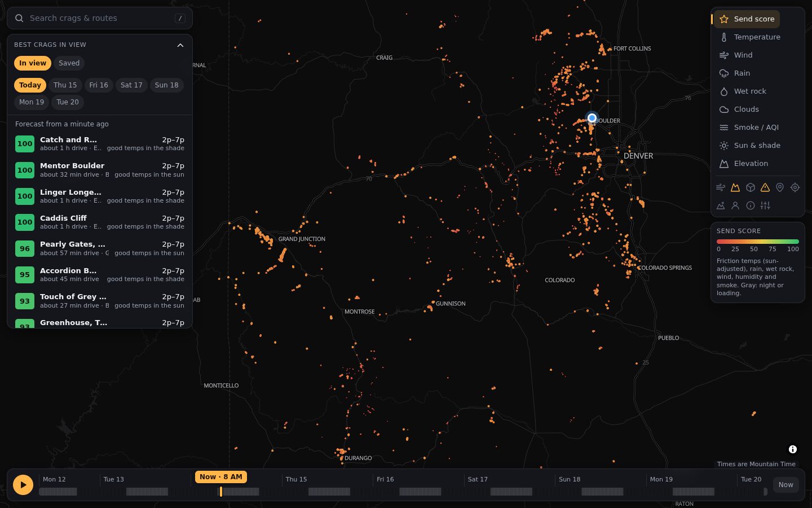Image resolution: width=812 pixels, height=508 pixels.
Task: Jump to current time with the Now button
Action: click(785, 485)
